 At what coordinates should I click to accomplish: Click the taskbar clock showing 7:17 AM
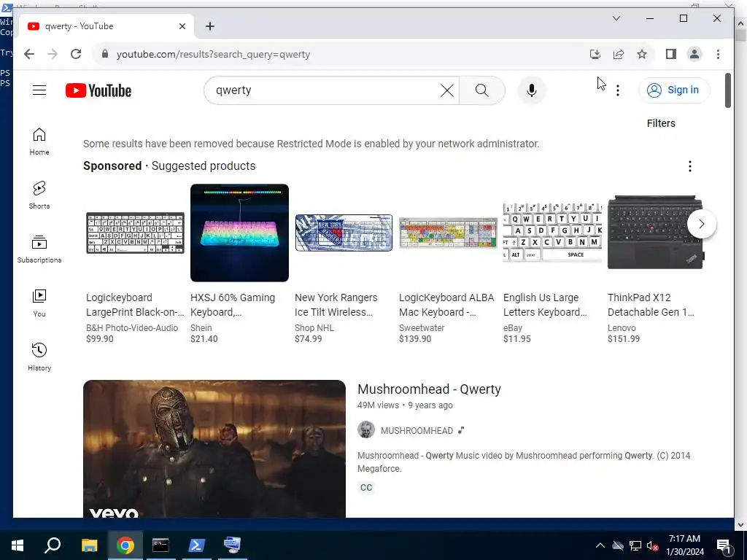[x=684, y=545]
